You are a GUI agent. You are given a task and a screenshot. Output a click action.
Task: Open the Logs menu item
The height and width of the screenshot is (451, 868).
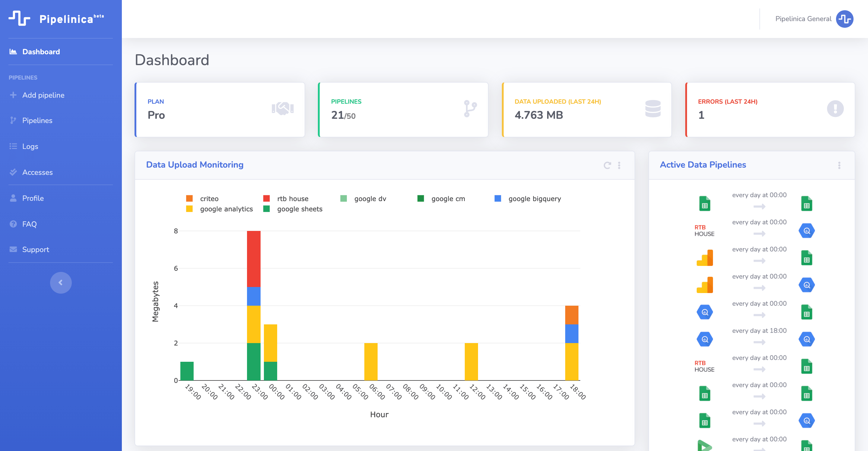point(30,147)
